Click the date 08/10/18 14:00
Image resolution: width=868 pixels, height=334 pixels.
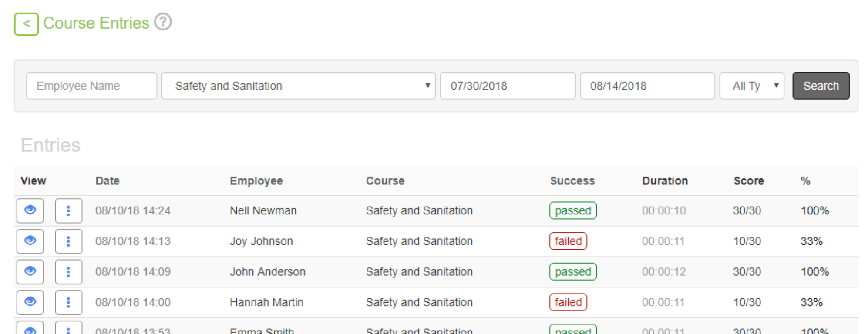pos(133,302)
